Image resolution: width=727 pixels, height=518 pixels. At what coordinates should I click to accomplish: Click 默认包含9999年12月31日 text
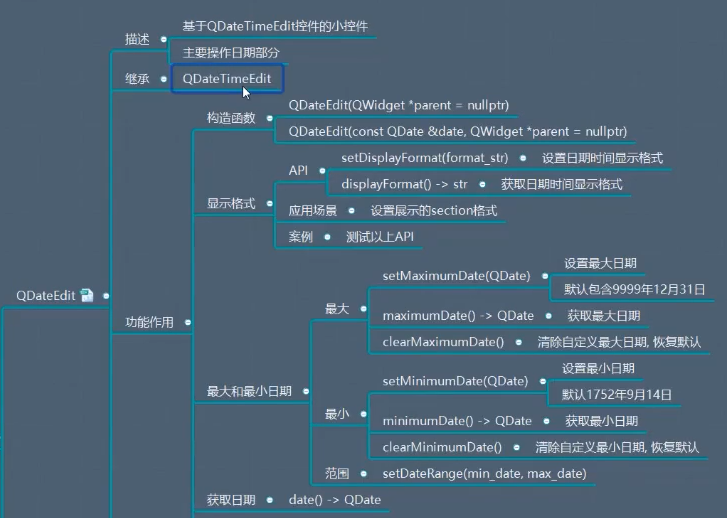(634, 290)
